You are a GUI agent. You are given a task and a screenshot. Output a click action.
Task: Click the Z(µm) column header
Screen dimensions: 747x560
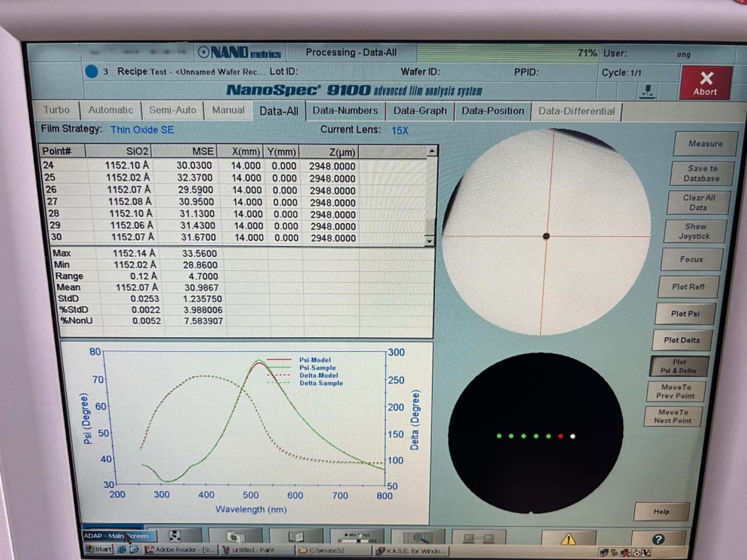click(x=329, y=152)
